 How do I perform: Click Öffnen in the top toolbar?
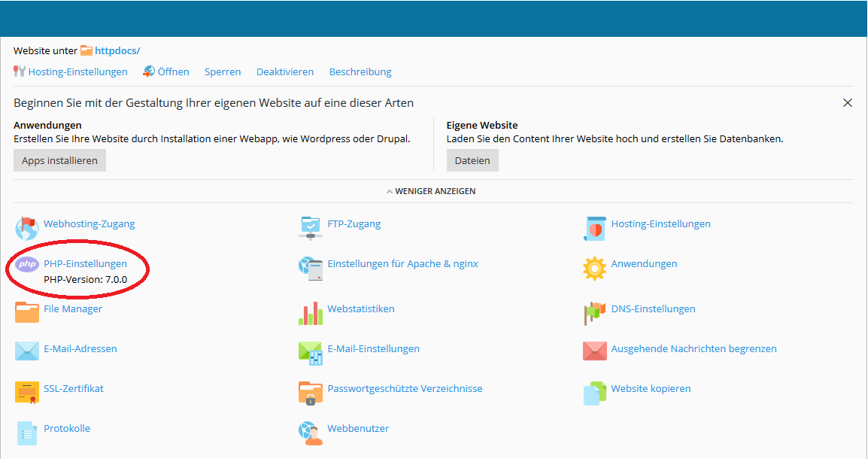click(x=173, y=72)
